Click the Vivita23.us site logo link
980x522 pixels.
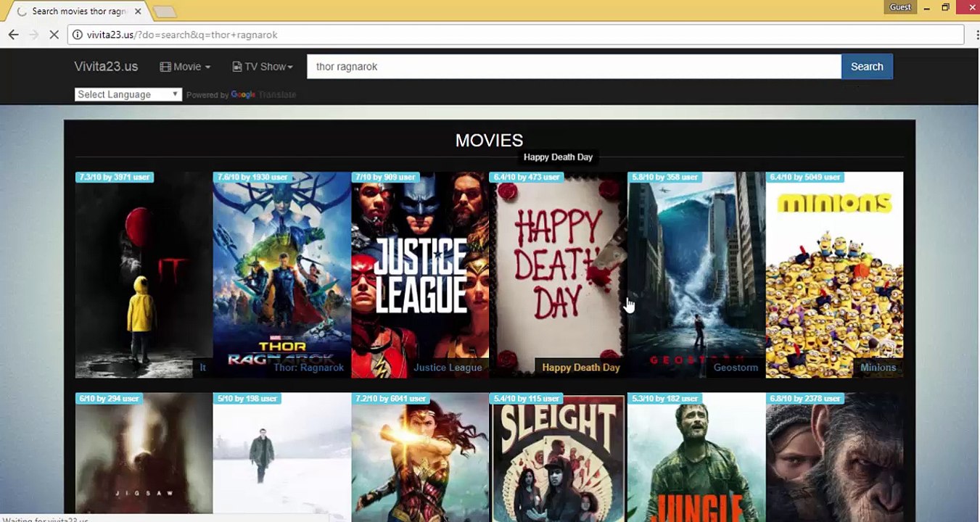(x=106, y=67)
